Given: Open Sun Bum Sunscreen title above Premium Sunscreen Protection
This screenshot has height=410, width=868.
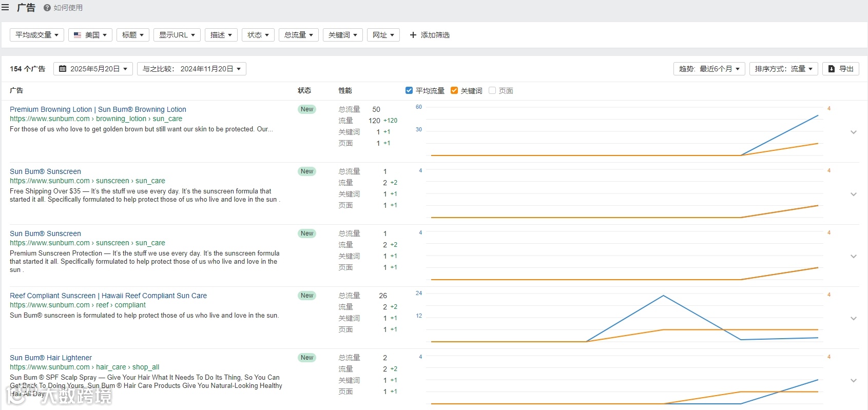Looking at the screenshot, I should [x=45, y=233].
